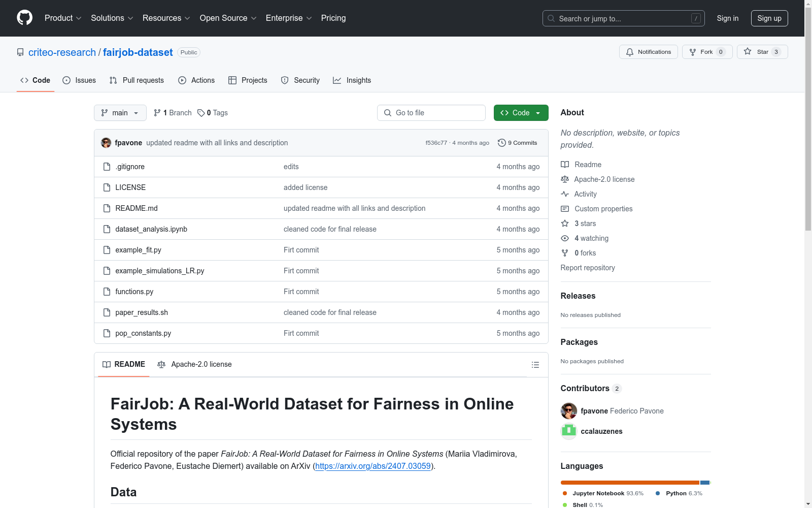
Task: Click the file icon next to LICENSE
Action: point(107,187)
